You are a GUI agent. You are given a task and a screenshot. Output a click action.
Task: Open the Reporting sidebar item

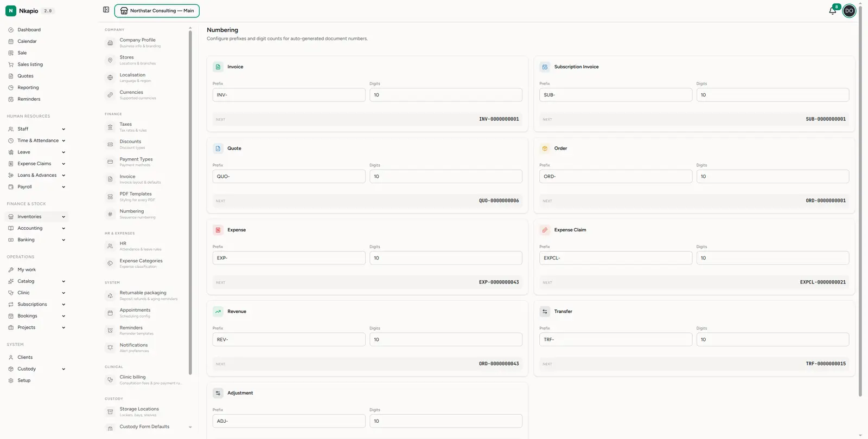pos(36,87)
